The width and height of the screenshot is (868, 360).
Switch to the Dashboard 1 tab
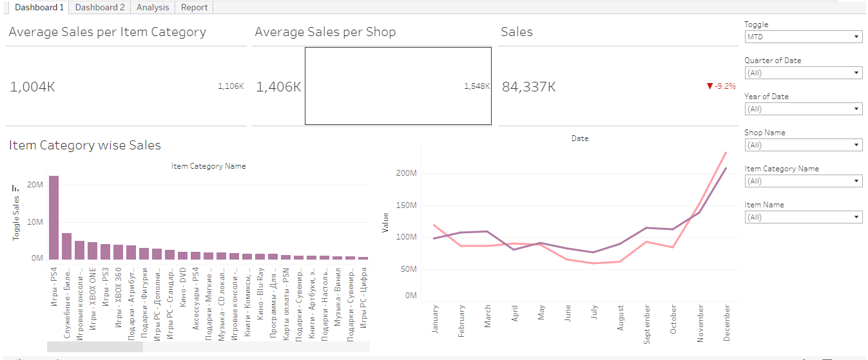(39, 7)
